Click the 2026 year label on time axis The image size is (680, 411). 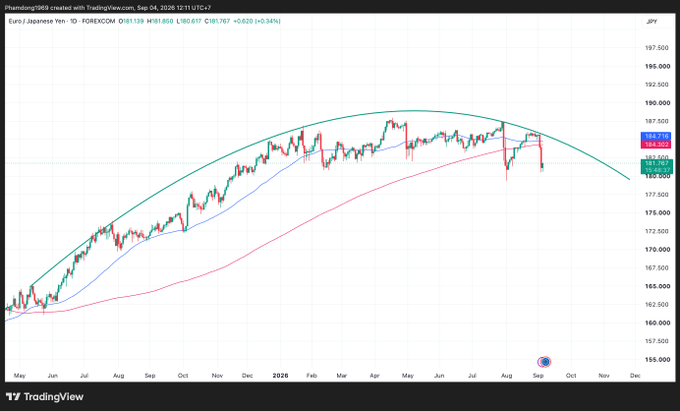click(x=280, y=375)
